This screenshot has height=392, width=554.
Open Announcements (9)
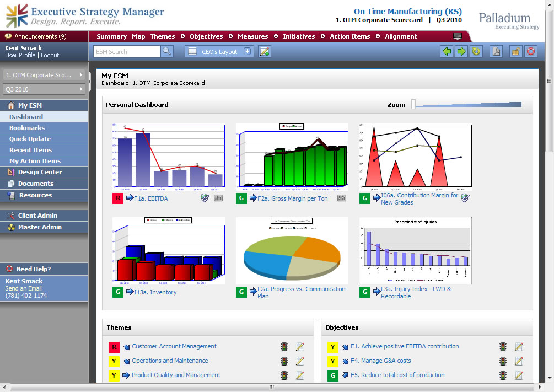pyautogui.click(x=40, y=36)
